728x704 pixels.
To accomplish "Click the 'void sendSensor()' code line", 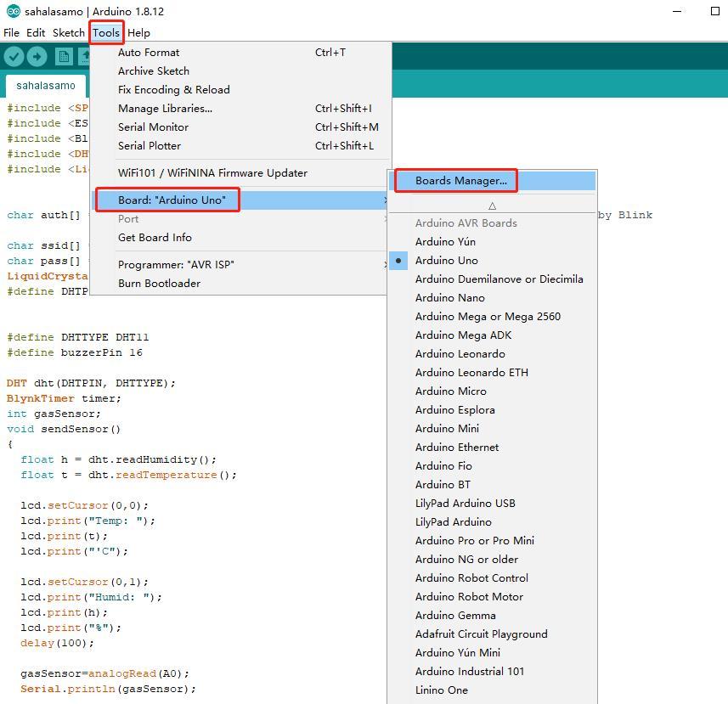I will point(64,429).
